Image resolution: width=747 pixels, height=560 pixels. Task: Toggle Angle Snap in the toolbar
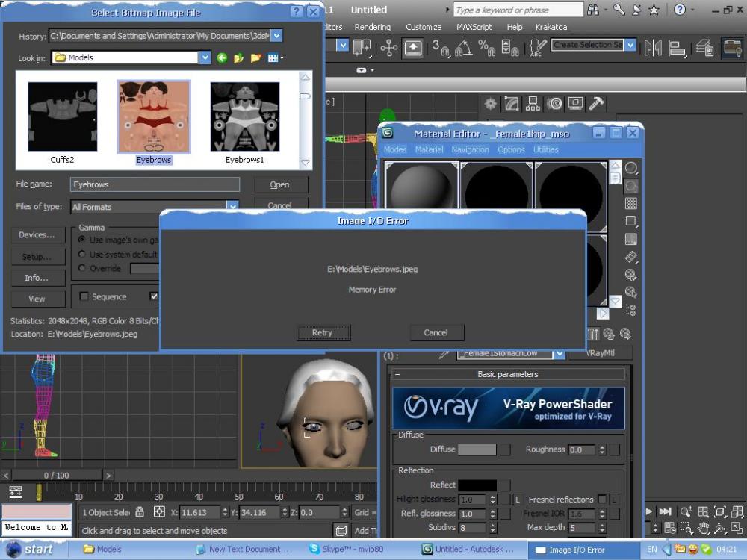coord(462,48)
